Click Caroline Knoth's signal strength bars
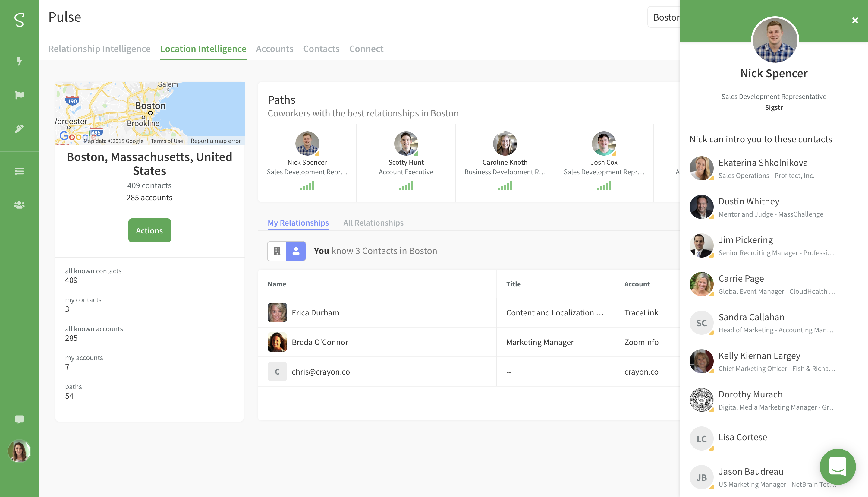Viewport: 868px width, 497px height. click(x=505, y=186)
